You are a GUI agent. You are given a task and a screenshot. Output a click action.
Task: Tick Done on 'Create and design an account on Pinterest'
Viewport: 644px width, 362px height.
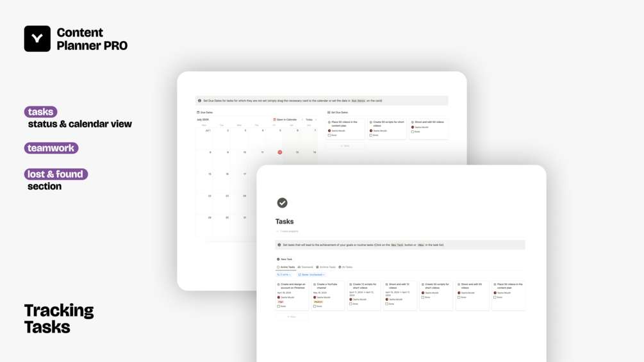coord(279,306)
